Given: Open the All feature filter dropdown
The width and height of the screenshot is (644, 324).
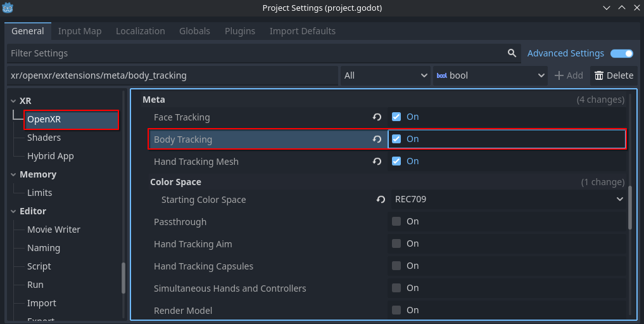Looking at the screenshot, I should [385, 75].
